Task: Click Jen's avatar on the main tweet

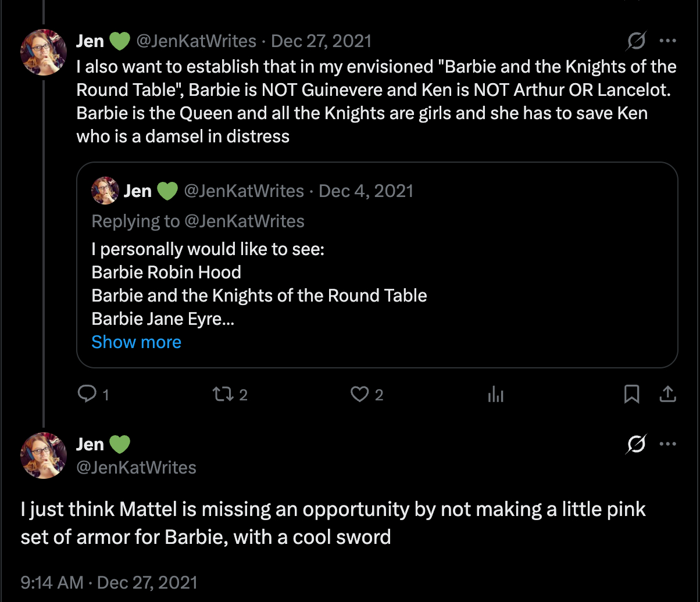Action: [44, 455]
